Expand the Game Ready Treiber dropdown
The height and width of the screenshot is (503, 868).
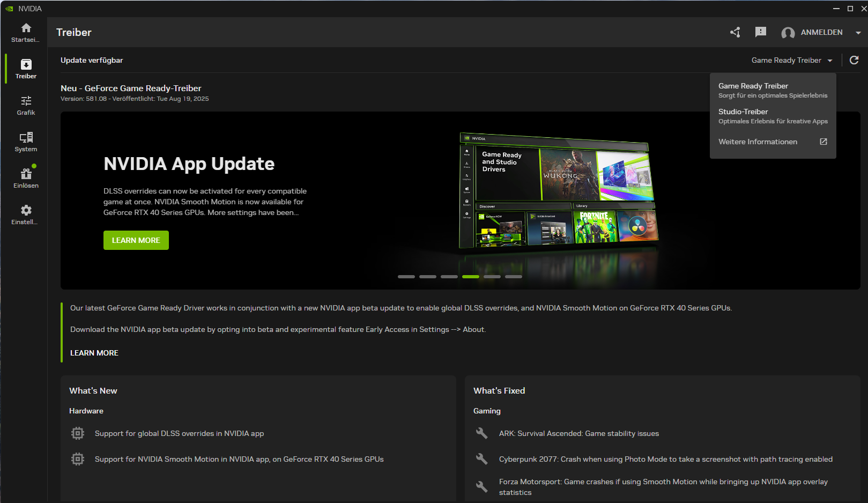point(792,60)
